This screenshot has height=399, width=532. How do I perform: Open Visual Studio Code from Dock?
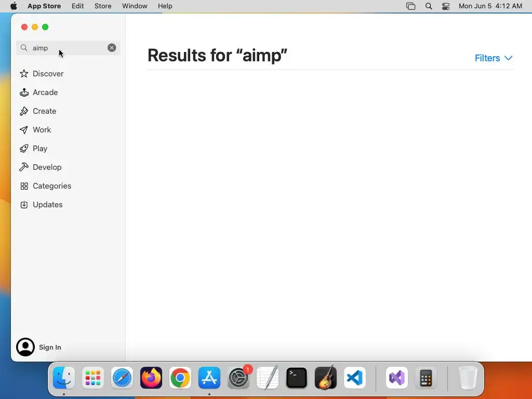(x=354, y=378)
